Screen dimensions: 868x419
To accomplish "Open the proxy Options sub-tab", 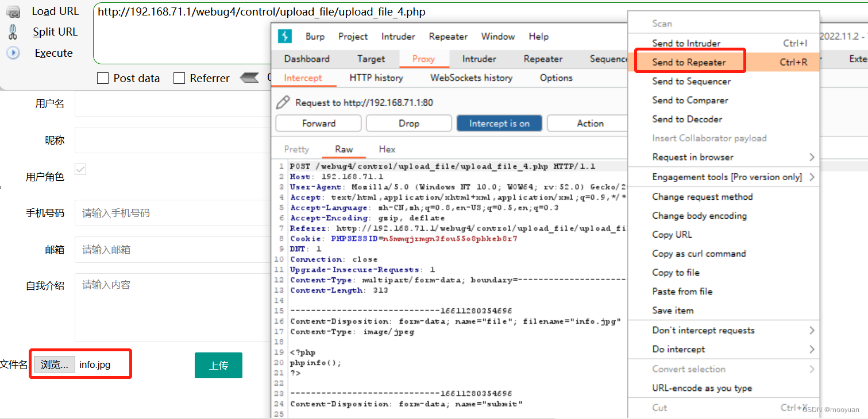I will [x=556, y=78].
